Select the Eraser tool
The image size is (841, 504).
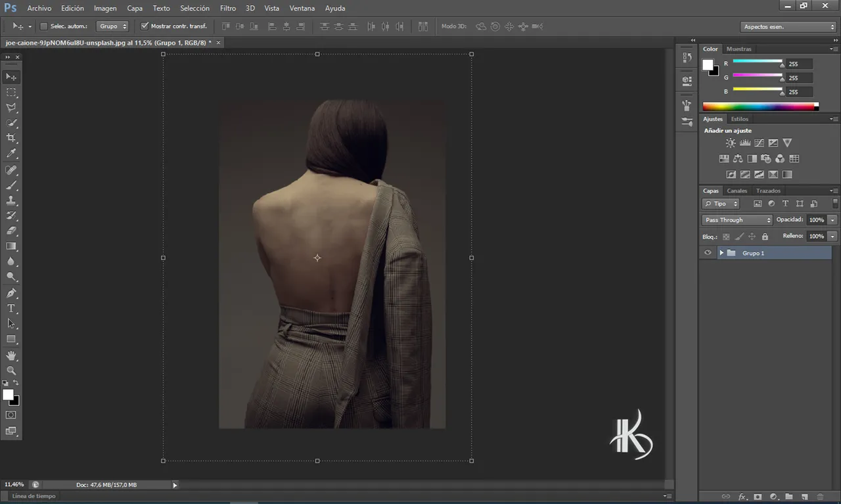click(x=11, y=231)
